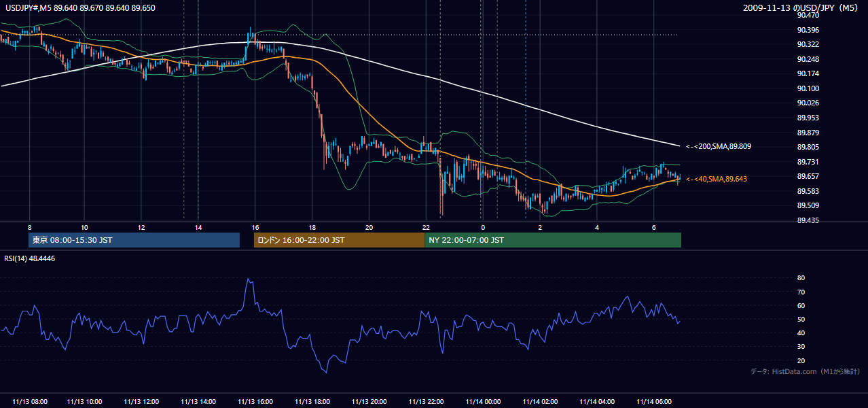Click RSI scale value 60

point(801,305)
